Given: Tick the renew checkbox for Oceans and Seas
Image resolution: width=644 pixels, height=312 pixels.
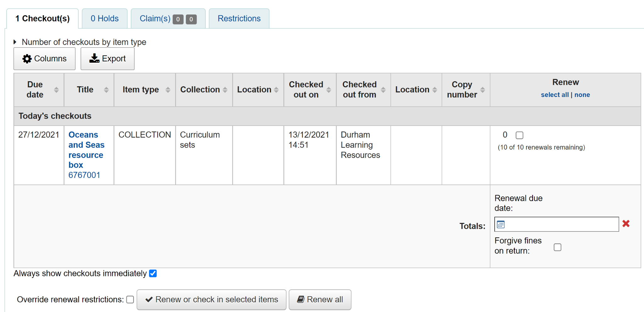Looking at the screenshot, I should (519, 135).
